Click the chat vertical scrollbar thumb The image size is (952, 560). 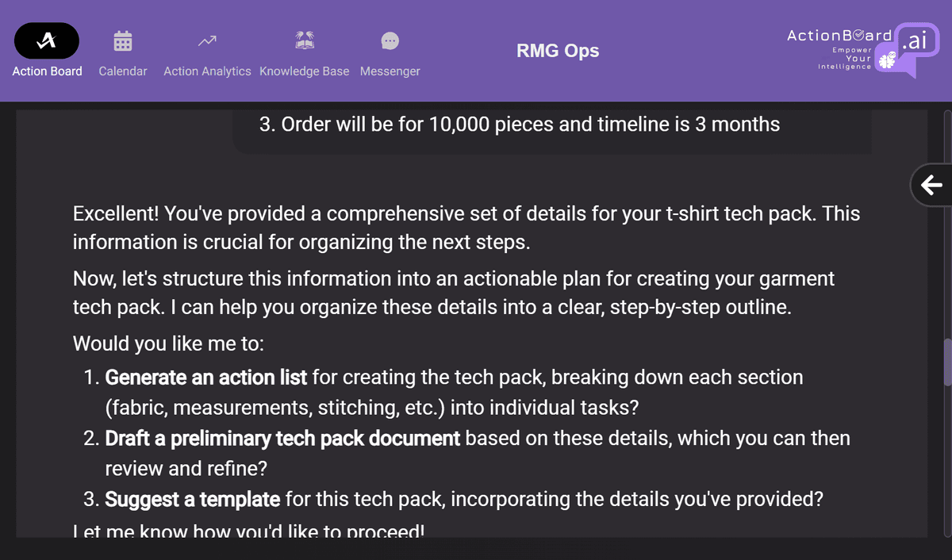[946, 362]
